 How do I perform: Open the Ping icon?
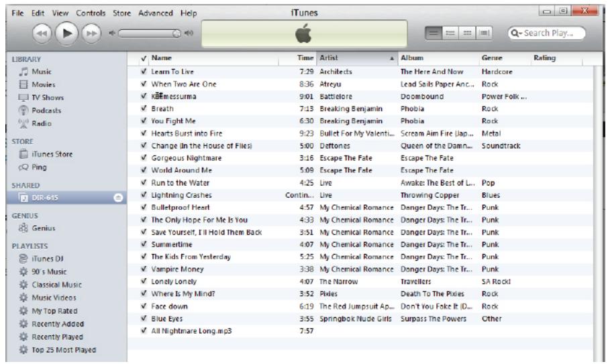23,168
